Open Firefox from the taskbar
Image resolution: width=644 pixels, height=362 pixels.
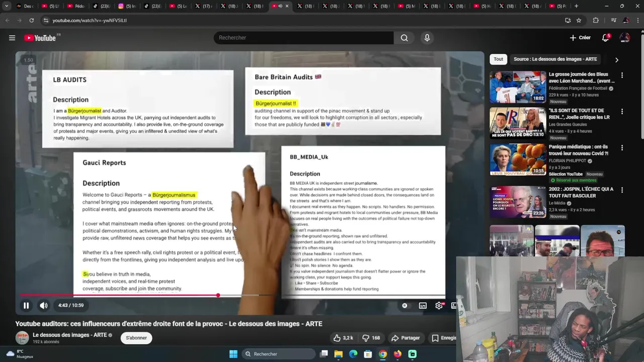(x=397, y=354)
